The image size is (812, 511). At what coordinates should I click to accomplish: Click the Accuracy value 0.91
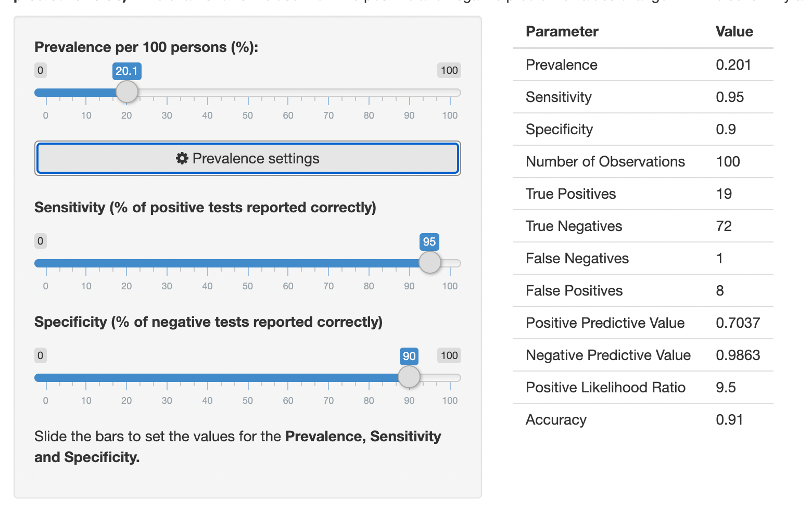pyautogui.click(x=729, y=419)
